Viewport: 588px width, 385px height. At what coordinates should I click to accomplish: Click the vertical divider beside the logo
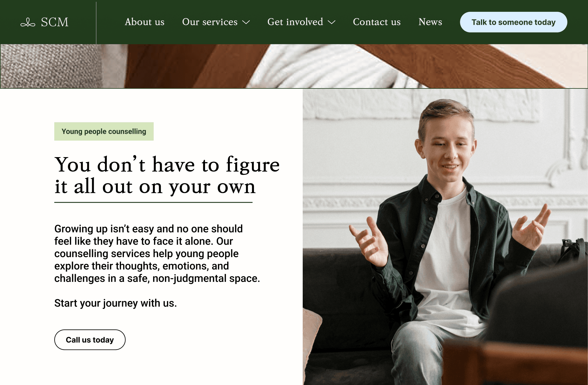pos(96,23)
